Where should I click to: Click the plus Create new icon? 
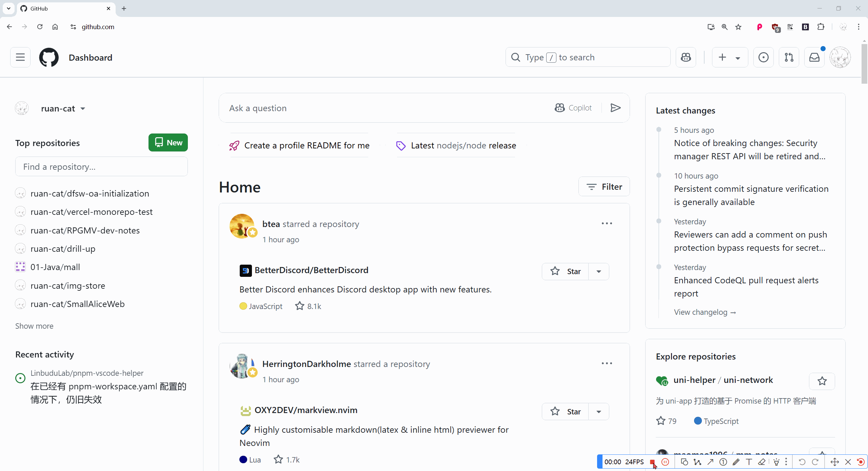(722, 57)
